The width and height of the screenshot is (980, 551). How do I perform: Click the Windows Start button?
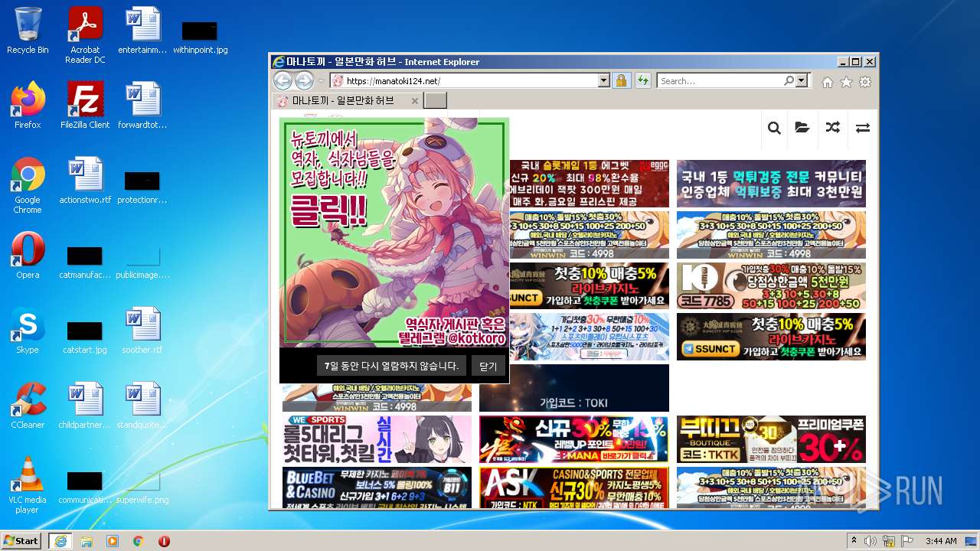(21, 541)
